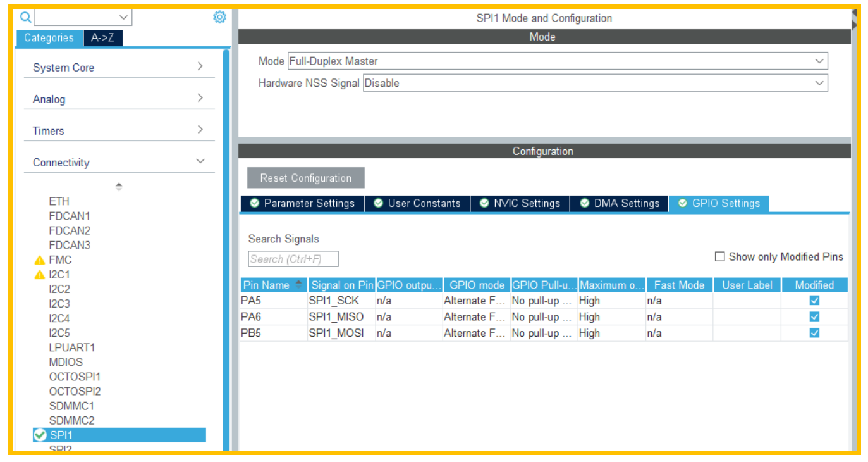
Task: Select LPUART1 peripheral
Action: point(71,347)
